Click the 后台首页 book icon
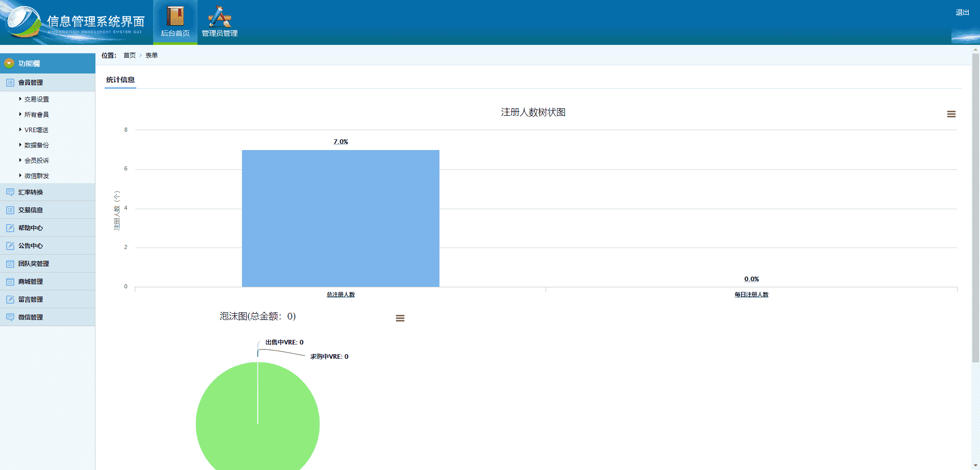This screenshot has height=470, width=980. pos(175,16)
